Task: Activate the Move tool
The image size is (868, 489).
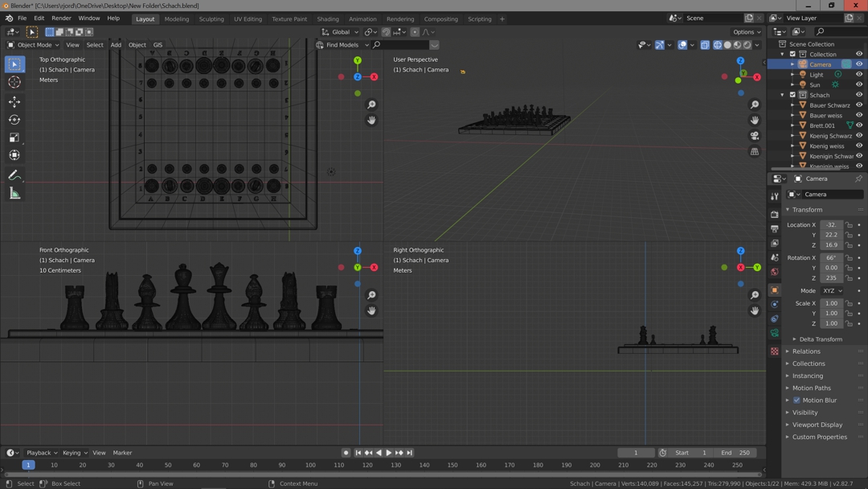Action: tap(14, 101)
